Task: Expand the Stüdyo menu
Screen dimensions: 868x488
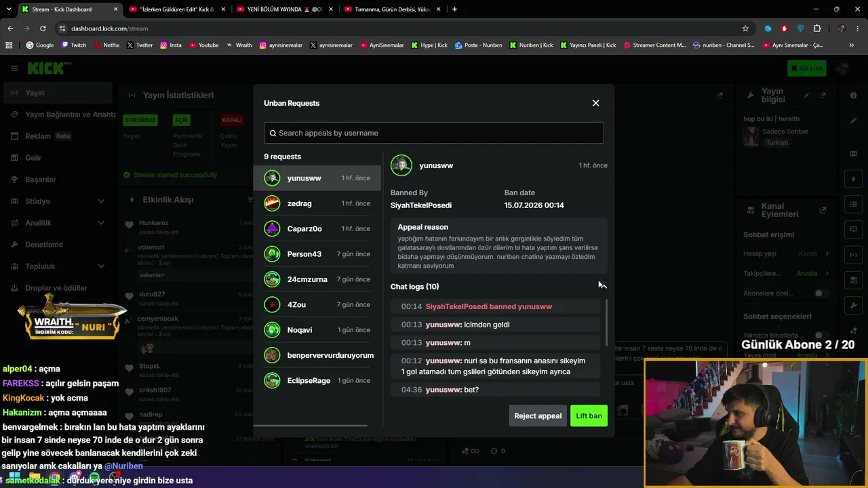Action: pos(57,201)
